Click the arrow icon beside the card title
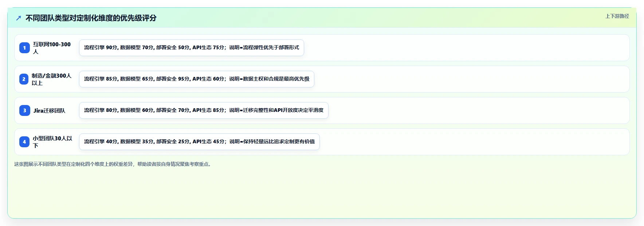644x226 pixels. [x=19, y=18]
